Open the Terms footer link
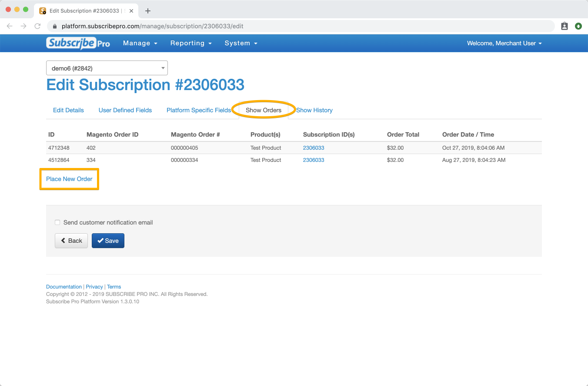Screen dimensions: 588x386 point(114,287)
